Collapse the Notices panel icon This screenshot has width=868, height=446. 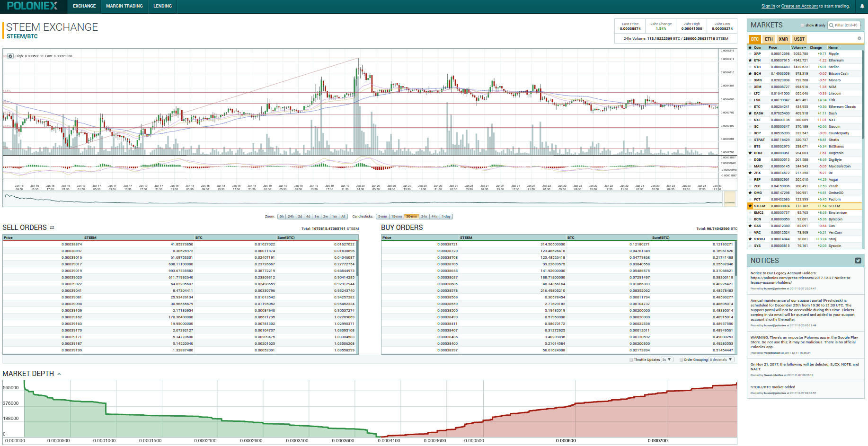858,261
